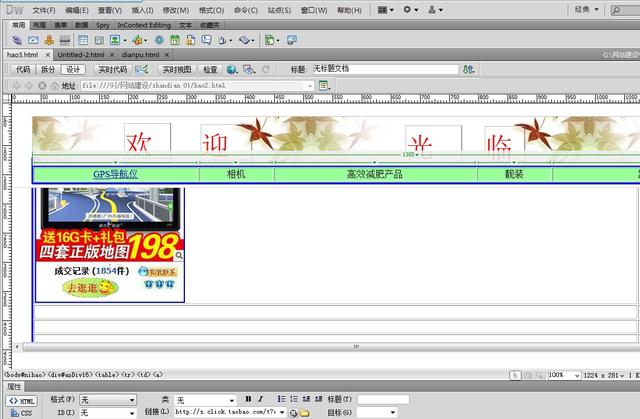The width and height of the screenshot is (640, 419).
Task: Click the GPS导航仪 navigation link
Action: [x=115, y=174]
